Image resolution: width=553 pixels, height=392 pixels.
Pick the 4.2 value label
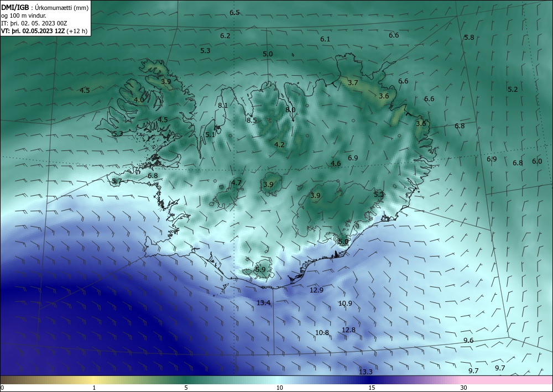pyautogui.click(x=279, y=144)
